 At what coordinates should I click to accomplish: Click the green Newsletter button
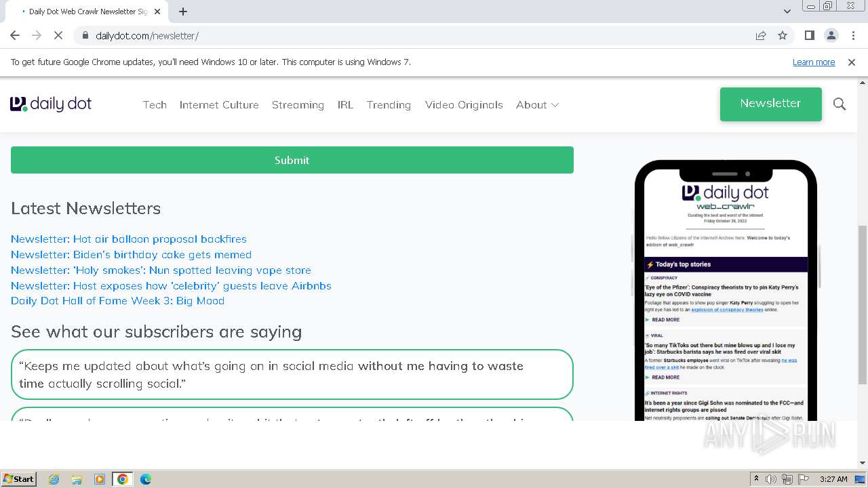pyautogui.click(x=770, y=104)
